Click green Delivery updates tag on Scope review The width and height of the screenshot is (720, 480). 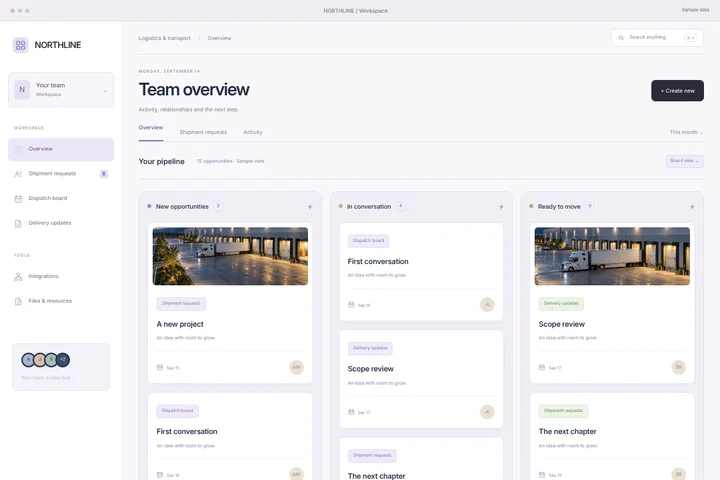561,304
